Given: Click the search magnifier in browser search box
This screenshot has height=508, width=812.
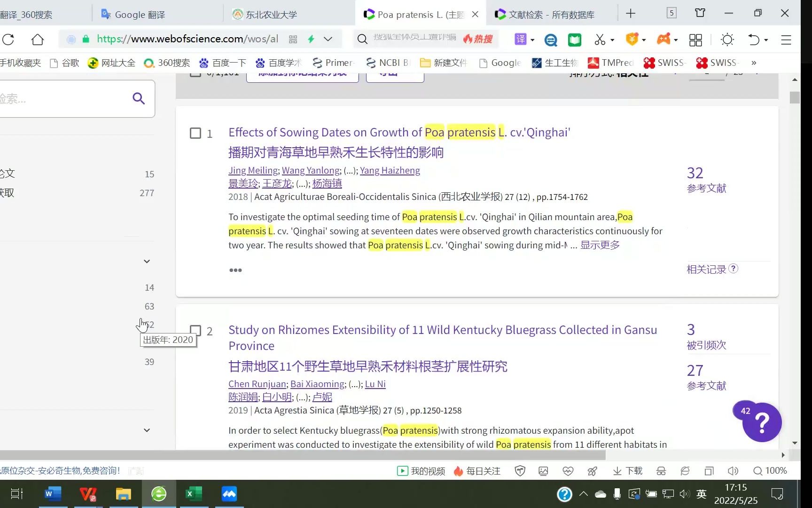Looking at the screenshot, I should tap(362, 40).
